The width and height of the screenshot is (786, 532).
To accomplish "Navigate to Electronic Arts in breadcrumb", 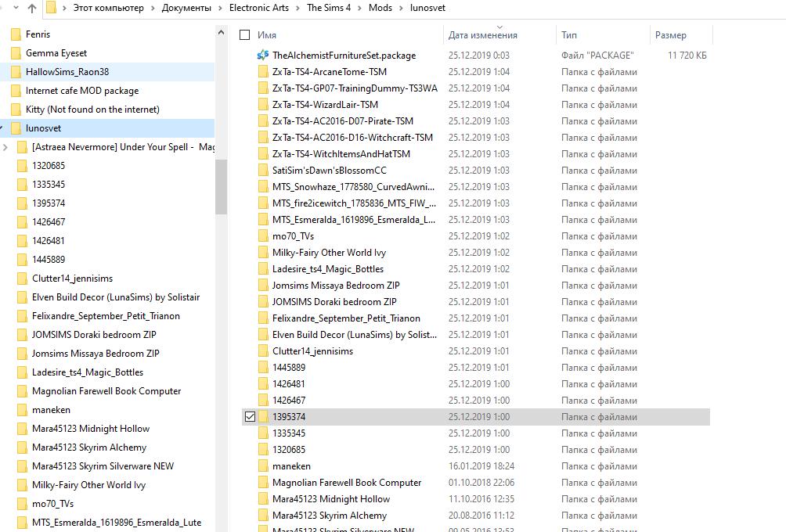I will pos(258,8).
